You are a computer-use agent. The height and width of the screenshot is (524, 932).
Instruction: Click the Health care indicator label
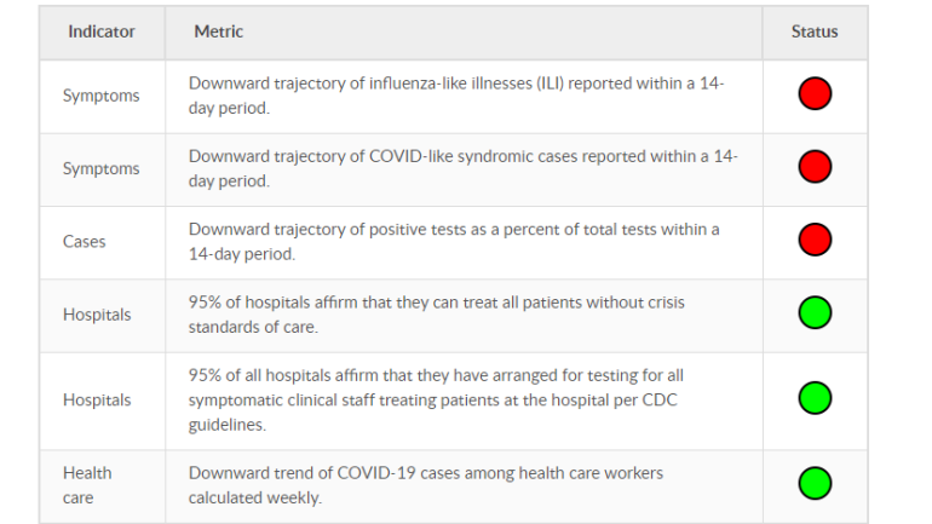click(x=87, y=485)
